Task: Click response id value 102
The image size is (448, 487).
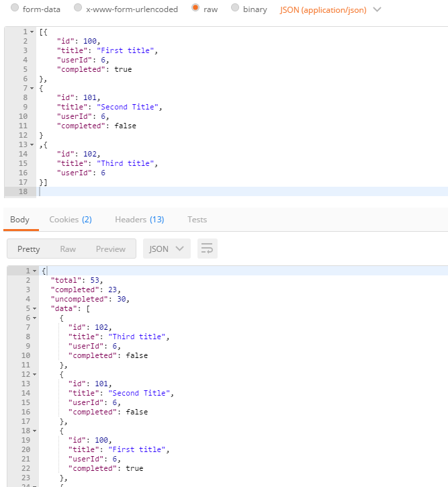Action: (101, 327)
